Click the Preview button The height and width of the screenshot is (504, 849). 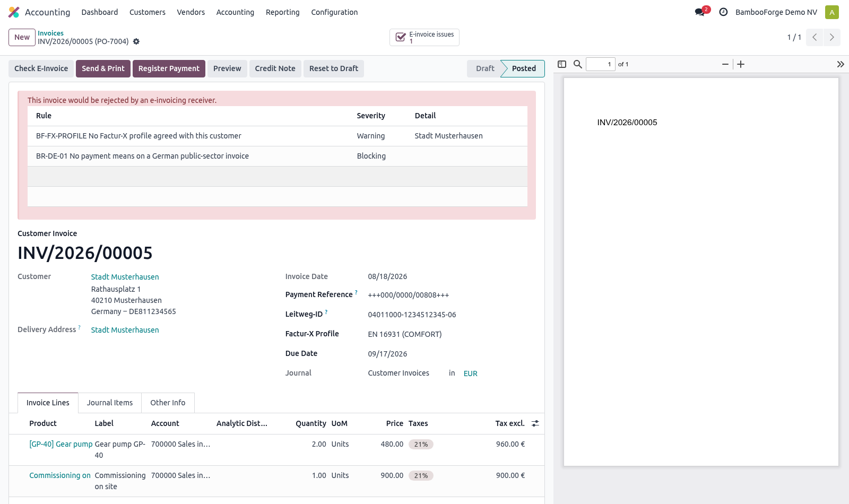point(227,68)
